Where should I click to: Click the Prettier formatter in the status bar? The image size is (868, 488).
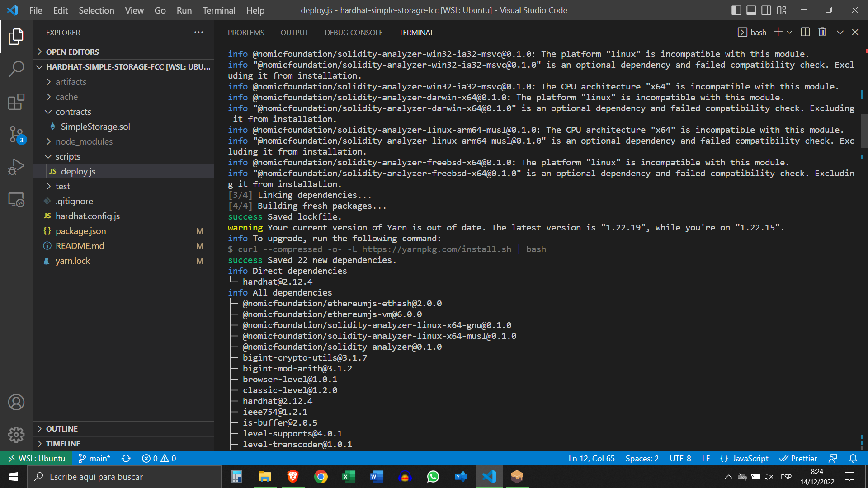point(798,458)
